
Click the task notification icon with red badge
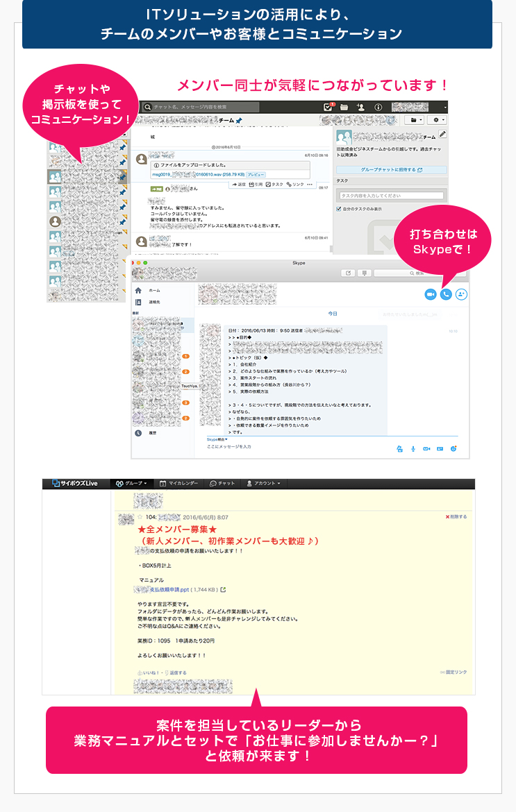click(330, 107)
